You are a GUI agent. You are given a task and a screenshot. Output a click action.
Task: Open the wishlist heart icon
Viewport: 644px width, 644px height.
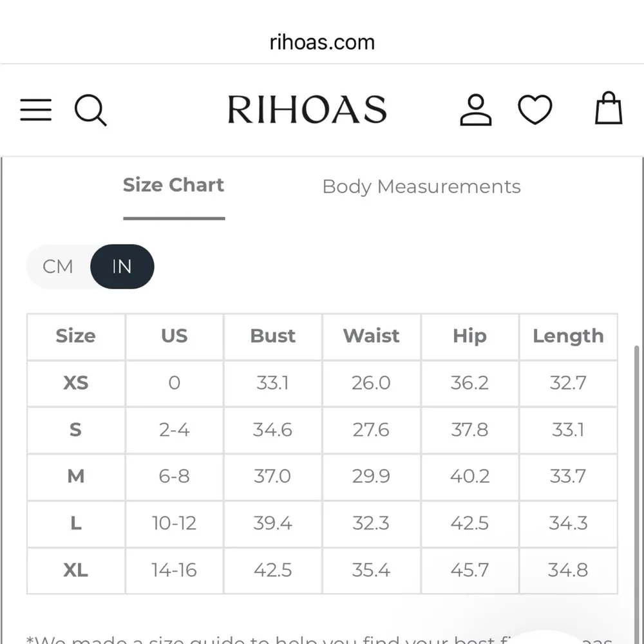click(535, 109)
